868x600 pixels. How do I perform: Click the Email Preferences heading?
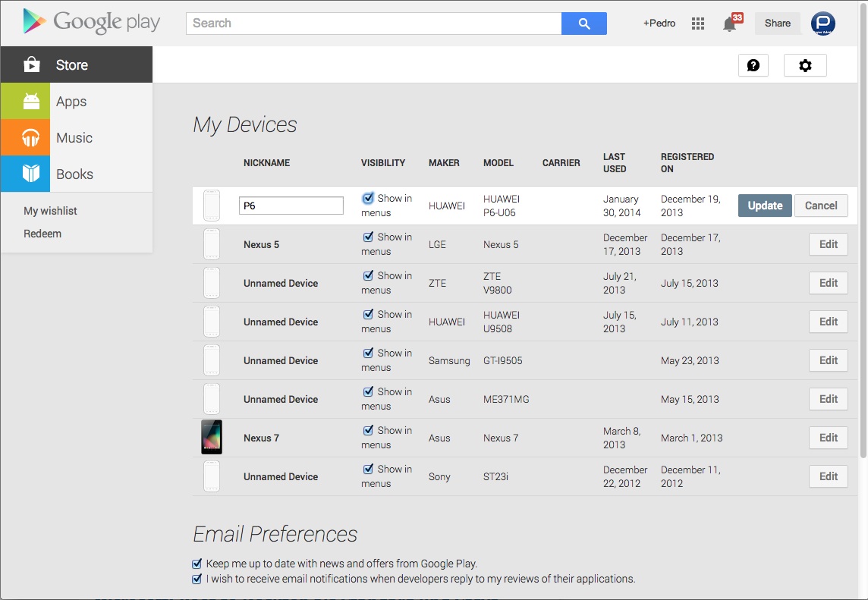click(x=275, y=534)
